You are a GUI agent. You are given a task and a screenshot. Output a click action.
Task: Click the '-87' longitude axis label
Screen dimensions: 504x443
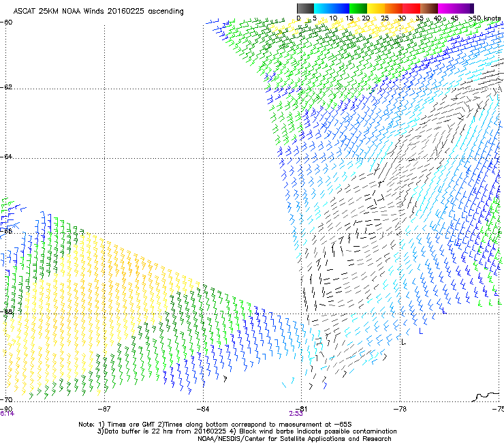tap(104, 409)
